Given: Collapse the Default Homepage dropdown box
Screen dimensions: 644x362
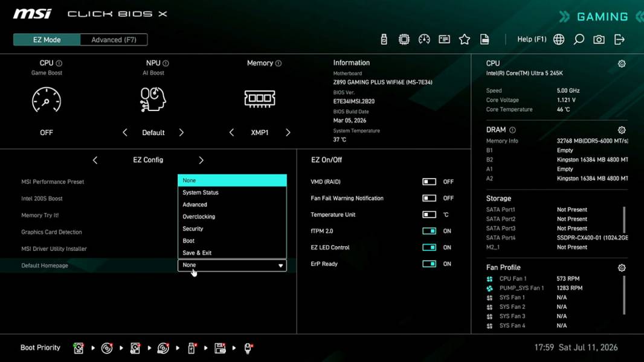Looking at the screenshot, I should pyautogui.click(x=232, y=265).
